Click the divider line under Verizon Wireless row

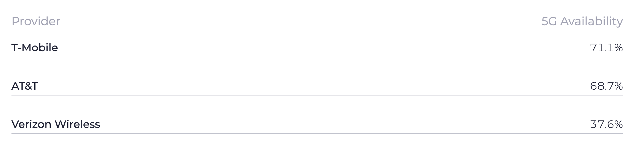pos(317,134)
